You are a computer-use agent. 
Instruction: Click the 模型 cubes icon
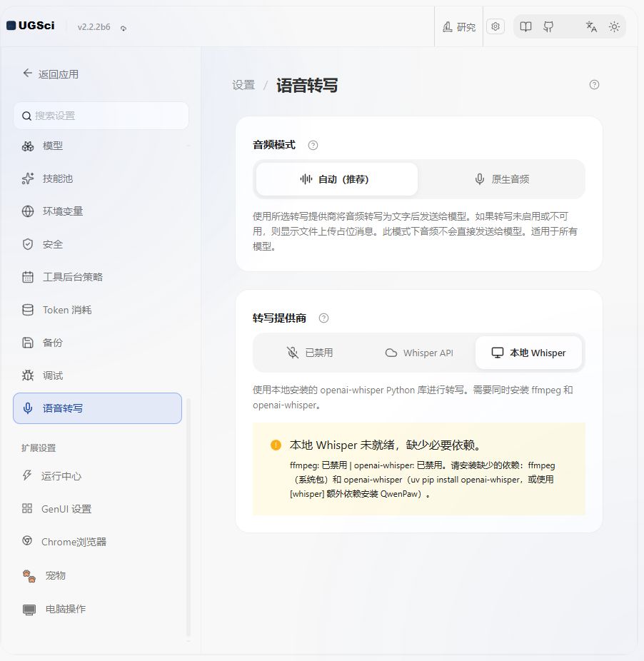[x=28, y=146]
